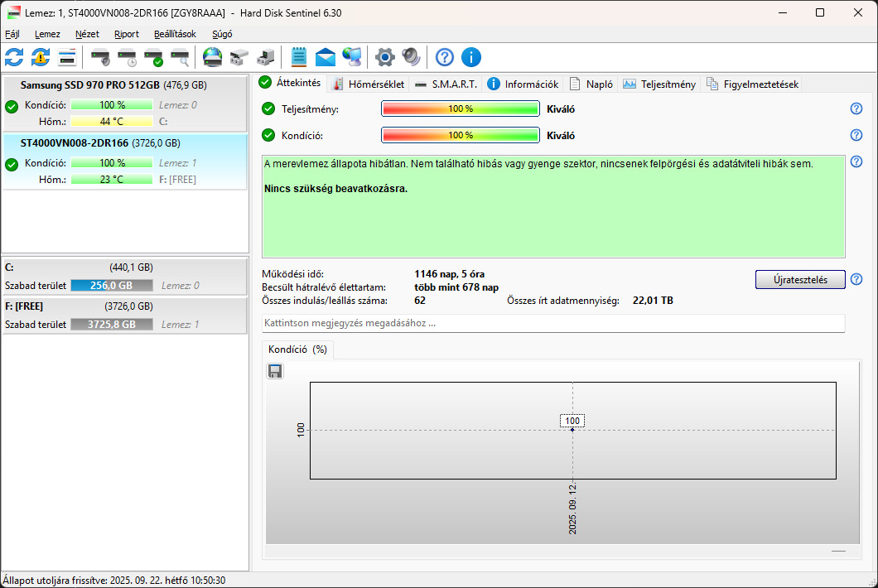Select the Samsung SSD 970 PRO 512GB disk
This screenshot has width=878, height=588.
[x=125, y=103]
